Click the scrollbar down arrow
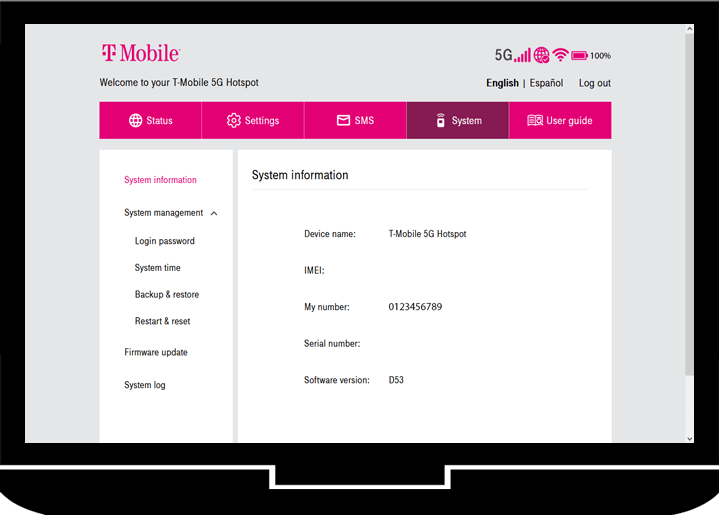This screenshot has width=719, height=515. 689,438
